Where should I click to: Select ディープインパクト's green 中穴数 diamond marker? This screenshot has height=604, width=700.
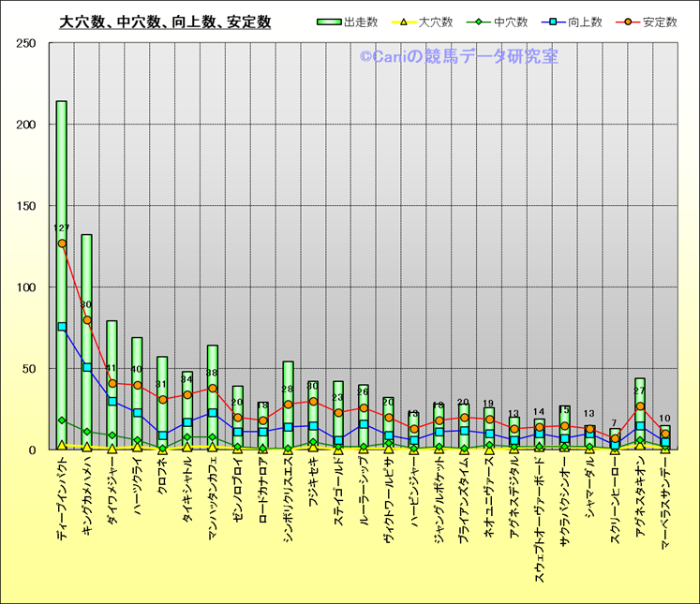(x=62, y=420)
